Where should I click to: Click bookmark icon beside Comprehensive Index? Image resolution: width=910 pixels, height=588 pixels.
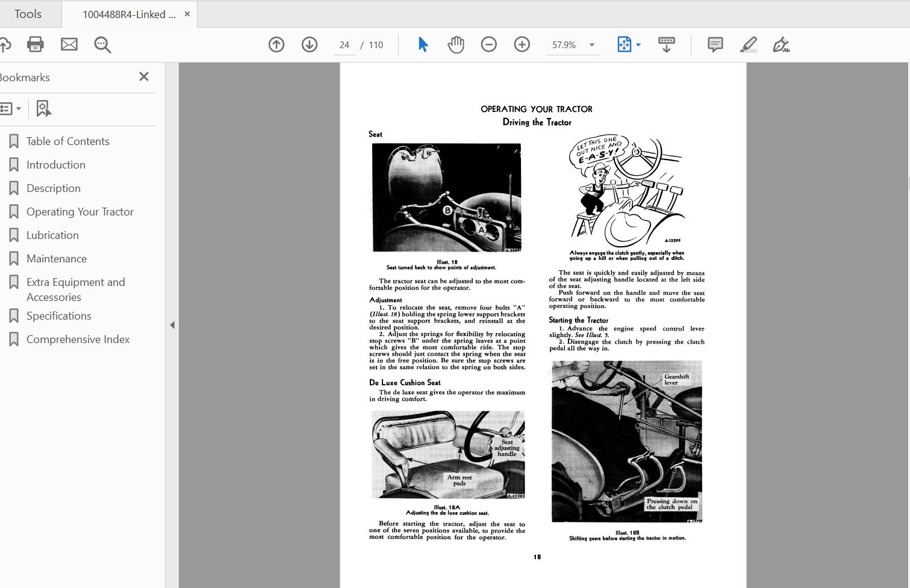[x=14, y=339]
